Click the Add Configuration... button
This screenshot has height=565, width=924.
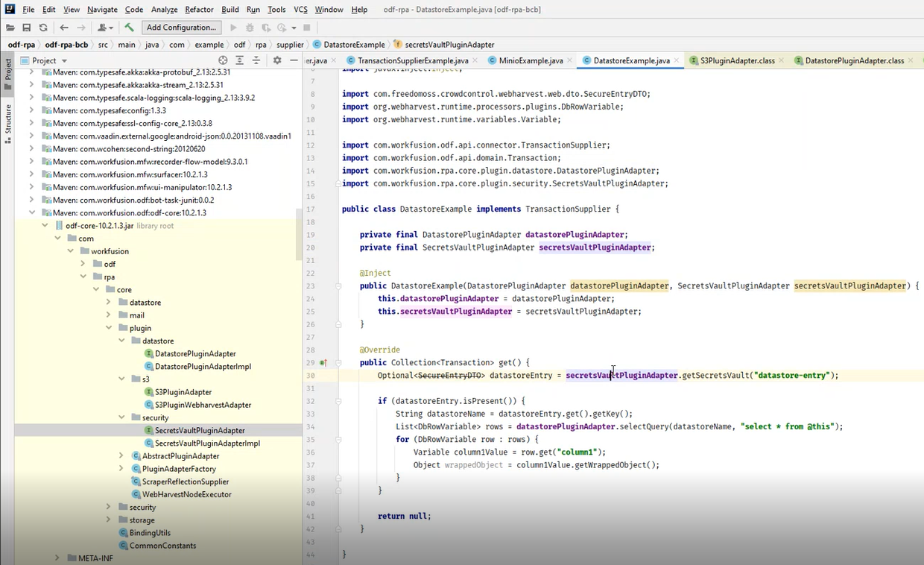pos(181,28)
